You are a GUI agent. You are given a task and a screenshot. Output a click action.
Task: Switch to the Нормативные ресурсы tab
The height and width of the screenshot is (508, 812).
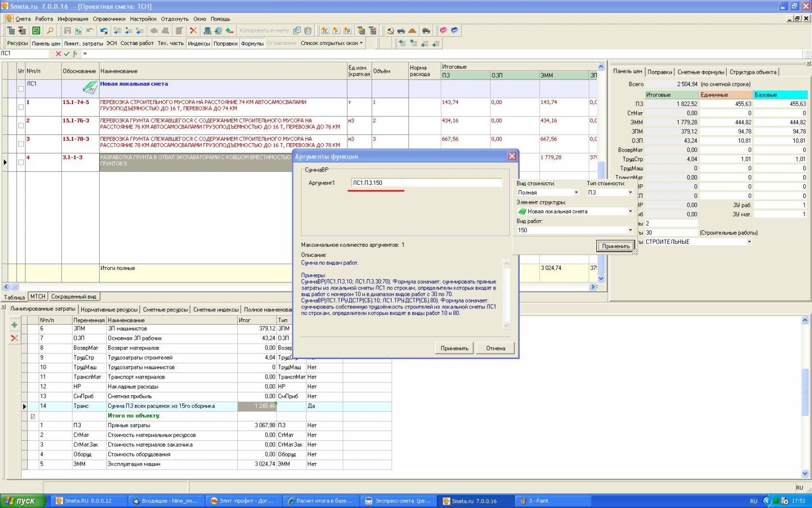tap(109, 310)
